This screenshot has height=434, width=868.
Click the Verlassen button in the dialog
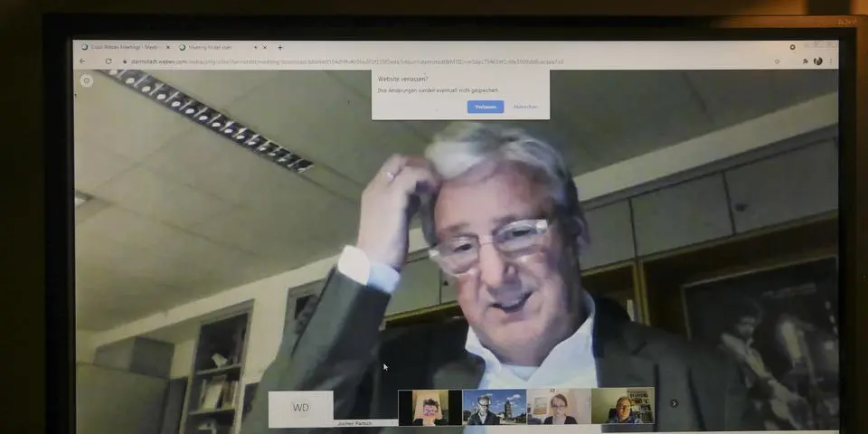coord(486,107)
